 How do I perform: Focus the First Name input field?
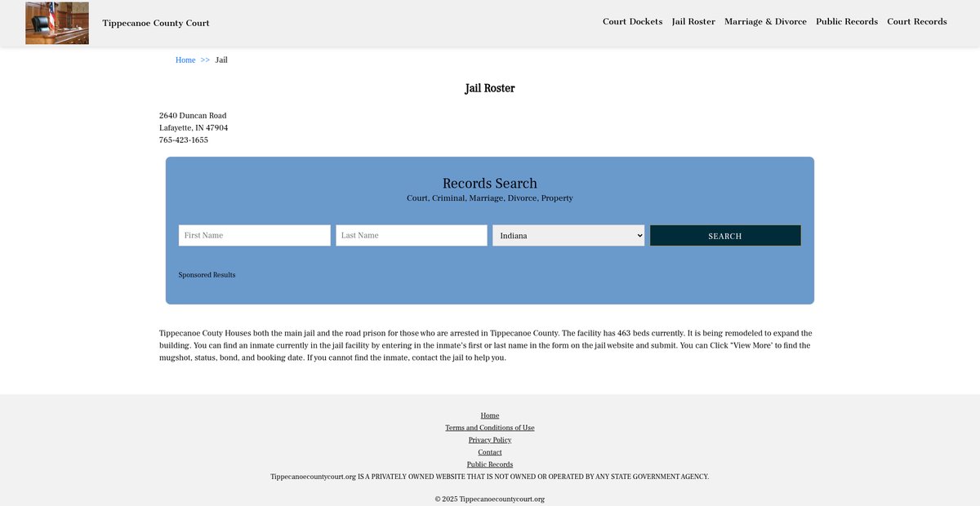pos(255,235)
